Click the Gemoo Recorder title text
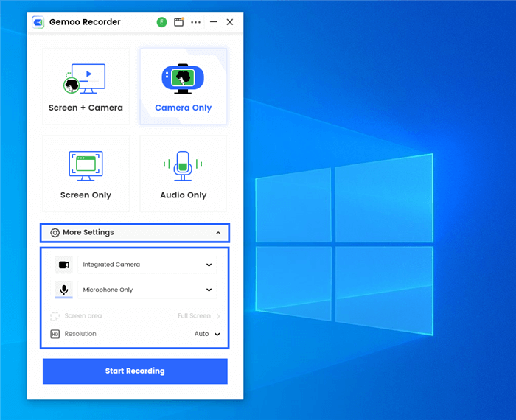The height and width of the screenshot is (420, 516). (85, 22)
